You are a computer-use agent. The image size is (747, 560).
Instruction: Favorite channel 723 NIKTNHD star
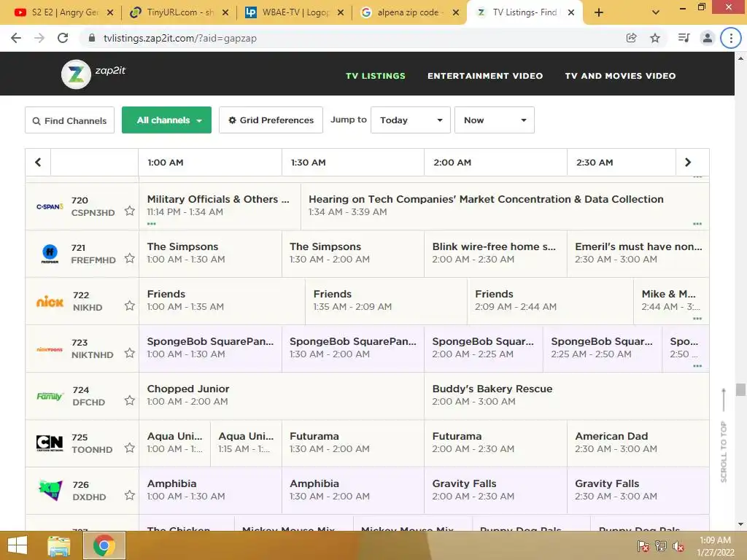coord(130,353)
